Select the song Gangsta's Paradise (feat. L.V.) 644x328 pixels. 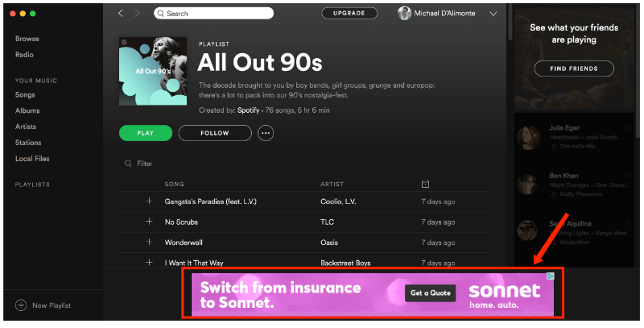(211, 201)
